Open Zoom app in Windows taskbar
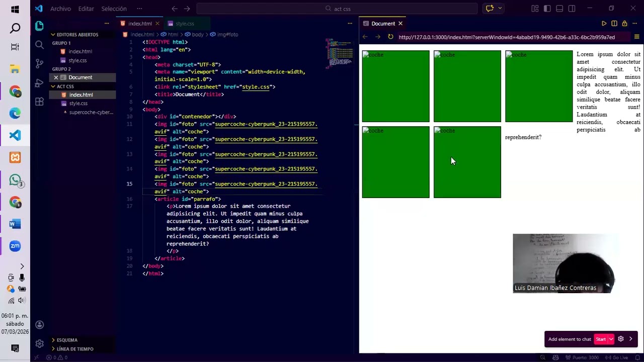The image size is (644, 362). pos(15,246)
